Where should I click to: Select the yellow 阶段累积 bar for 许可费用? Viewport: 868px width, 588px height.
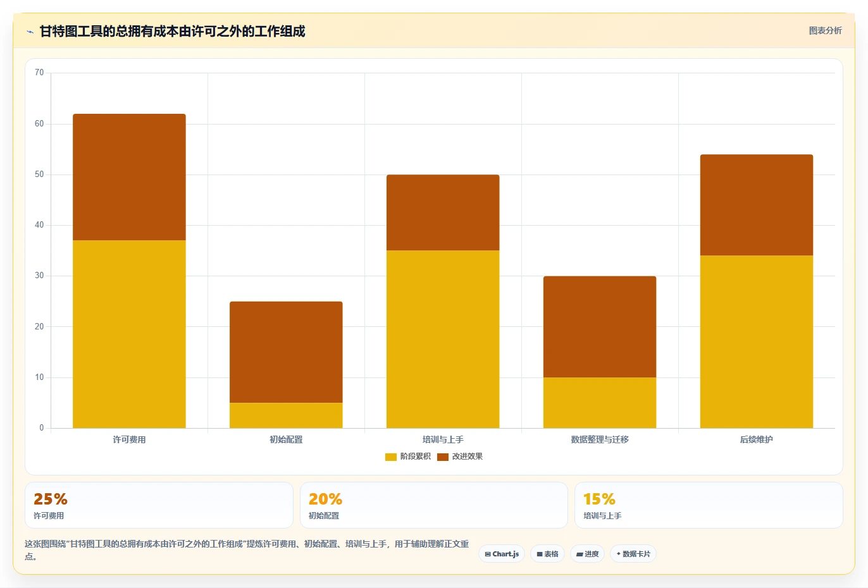[129, 334]
